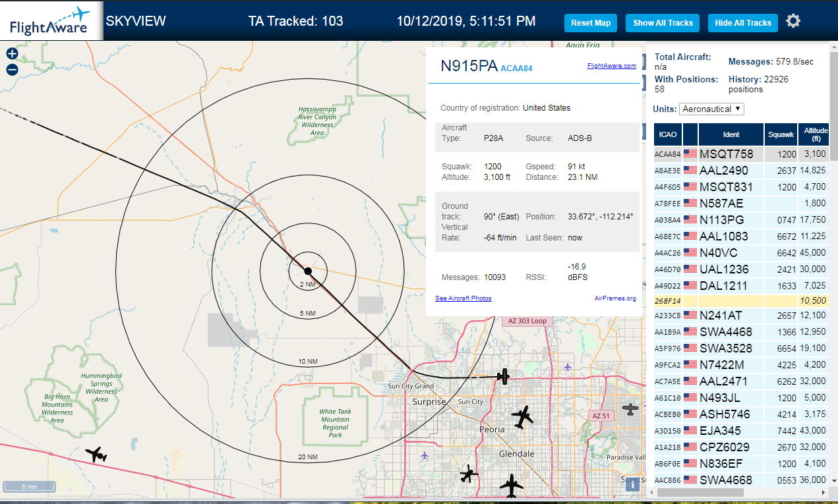The image size is (838, 504).
Task: Open the FlightAware.com link in the info panel
Action: point(612,65)
